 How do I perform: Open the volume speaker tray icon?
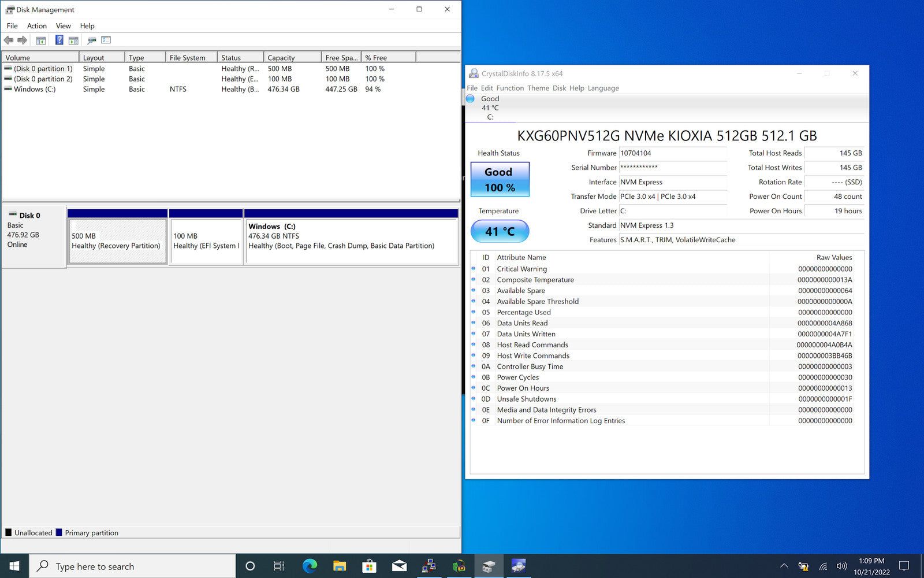click(841, 566)
